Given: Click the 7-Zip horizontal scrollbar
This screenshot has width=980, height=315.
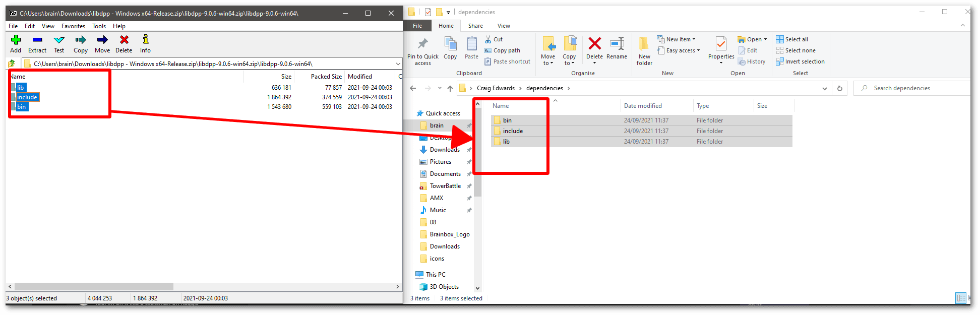Looking at the screenshot, I should 94,286.
